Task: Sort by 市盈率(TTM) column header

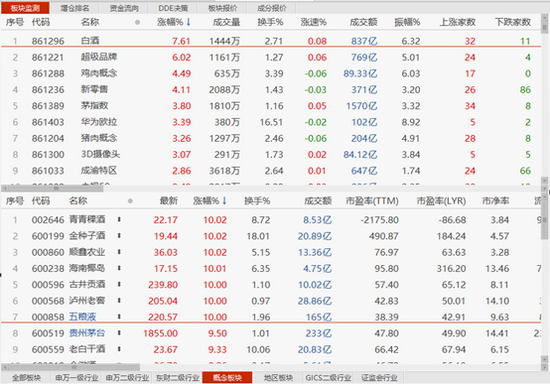Action: click(372, 201)
